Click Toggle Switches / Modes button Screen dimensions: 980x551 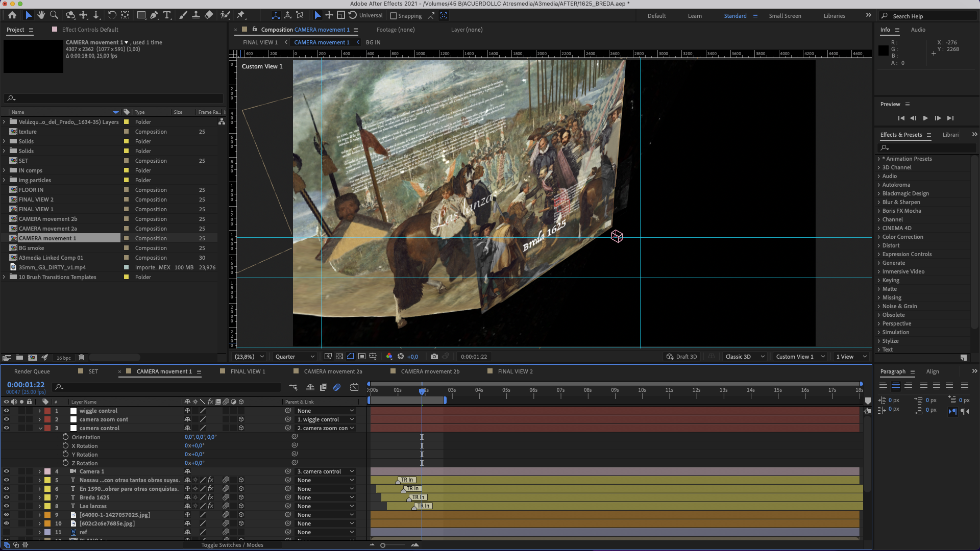pyautogui.click(x=232, y=545)
